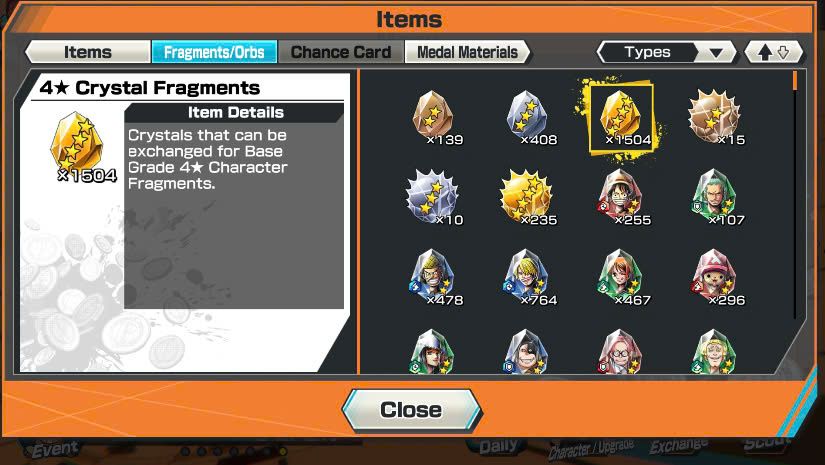Select the bronze spiky orb x15
Image resolution: width=825 pixels, height=465 pixels.
(x=715, y=117)
